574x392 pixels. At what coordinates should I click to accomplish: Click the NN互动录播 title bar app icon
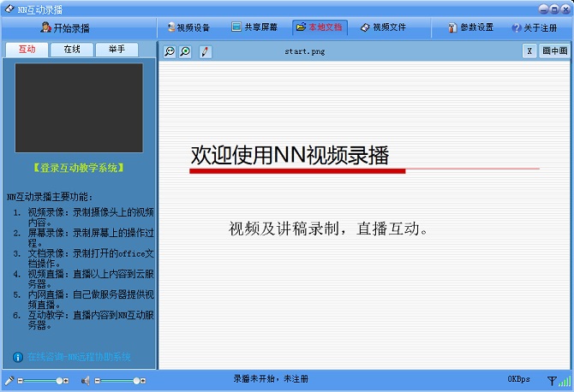click(9, 9)
